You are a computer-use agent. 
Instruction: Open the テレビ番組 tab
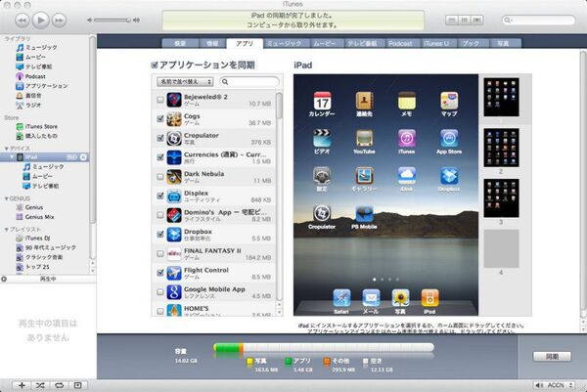[363, 43]
